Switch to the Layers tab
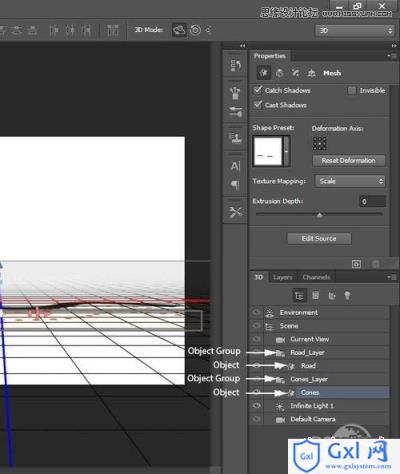Viewport: 400px width, 474px height. point(282,277)
